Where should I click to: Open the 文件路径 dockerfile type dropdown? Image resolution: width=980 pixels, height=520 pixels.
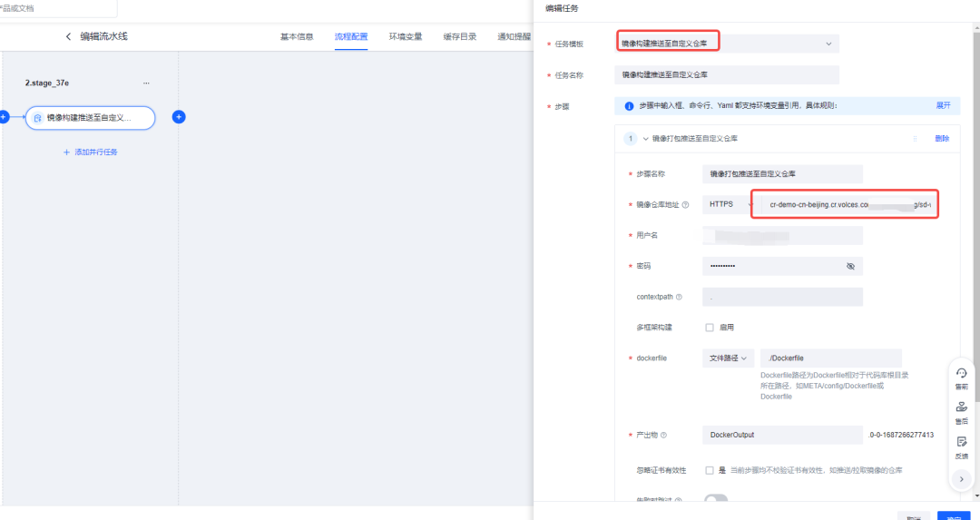(x=728, y=358)
